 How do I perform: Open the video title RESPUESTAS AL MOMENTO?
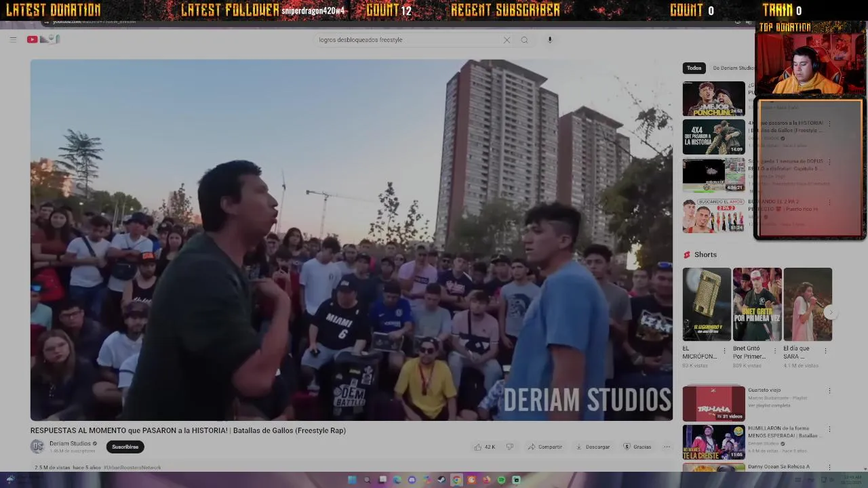[x=188, y=430]
